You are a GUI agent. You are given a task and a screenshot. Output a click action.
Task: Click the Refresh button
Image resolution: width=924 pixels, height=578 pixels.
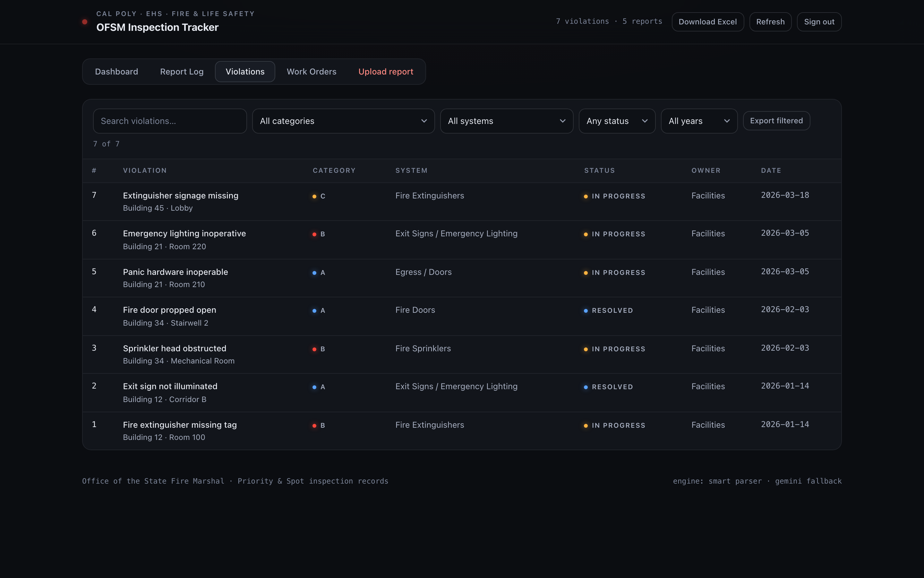coord(771,22)
